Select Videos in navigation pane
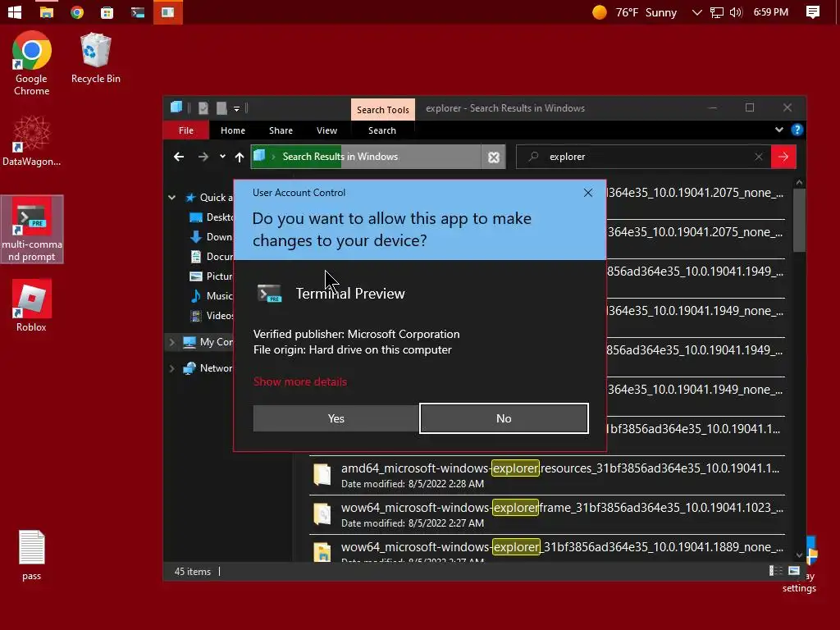This screenshot has width=840, height=630. [212, 316]
